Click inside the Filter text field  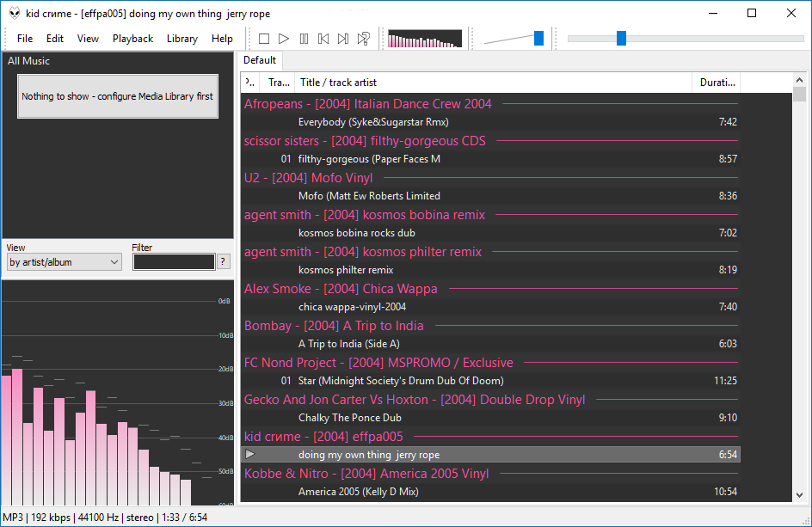click(173, 262)
